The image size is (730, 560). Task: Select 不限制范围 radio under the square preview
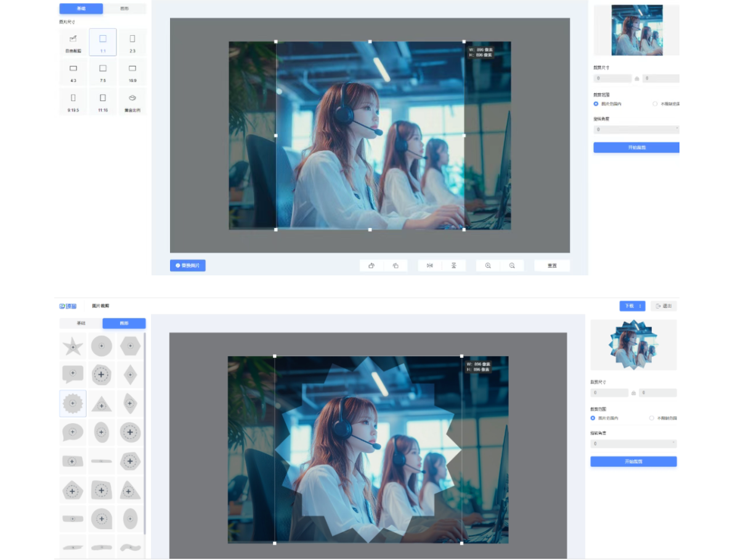click(655, 103)
